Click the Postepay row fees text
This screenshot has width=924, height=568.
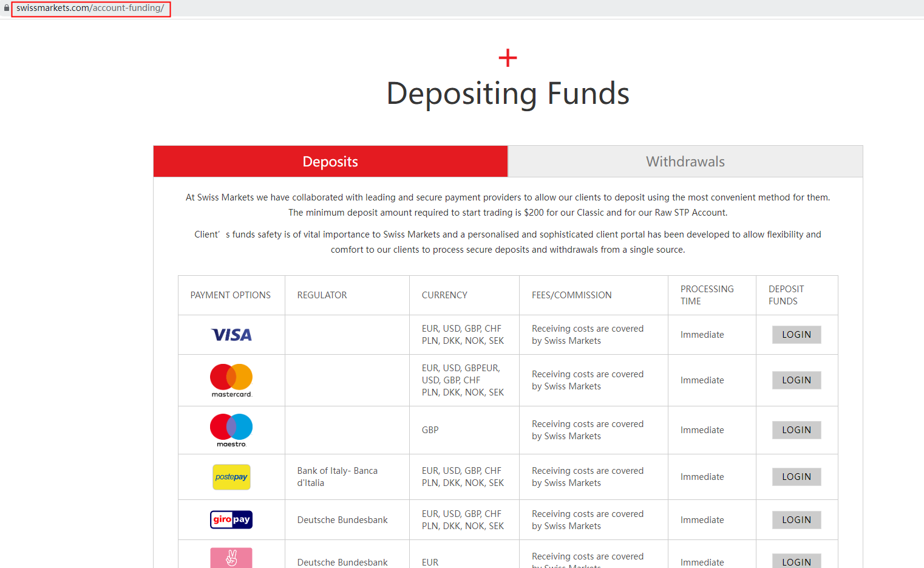(588, 477)
